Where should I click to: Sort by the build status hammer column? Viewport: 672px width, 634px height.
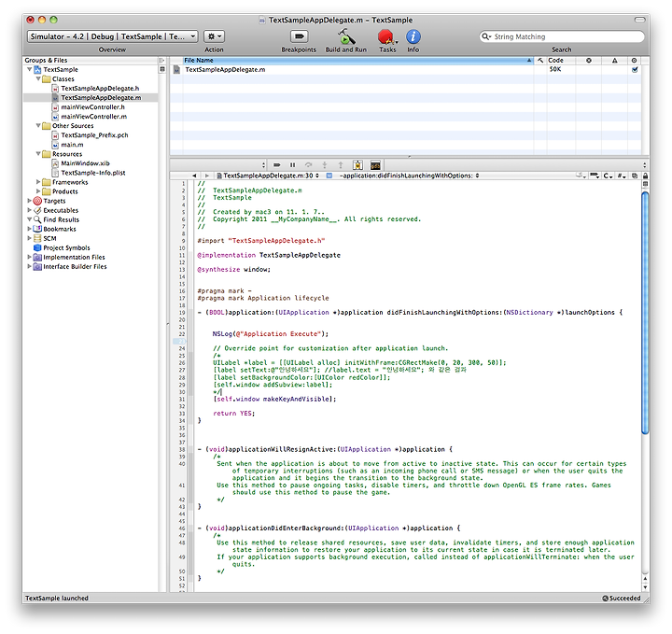[x=540, y=61]
